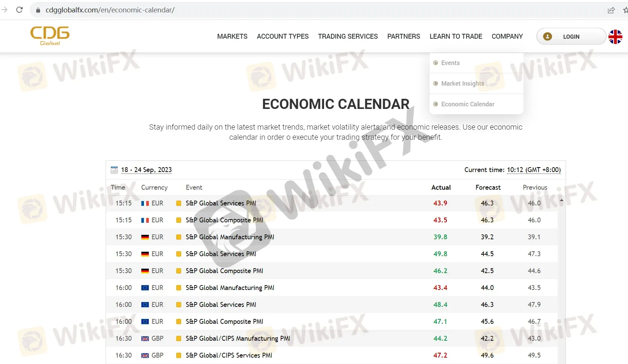The height and width of the screenshot is (364, 628).
Task: Click the Event column header
Action: [x=194, y=187]
